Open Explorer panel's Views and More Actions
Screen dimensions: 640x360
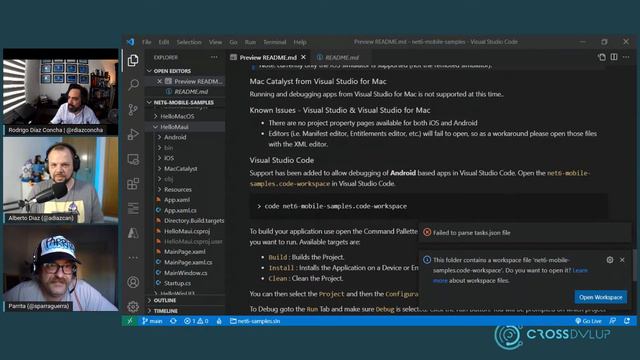(x=214, y=58)
